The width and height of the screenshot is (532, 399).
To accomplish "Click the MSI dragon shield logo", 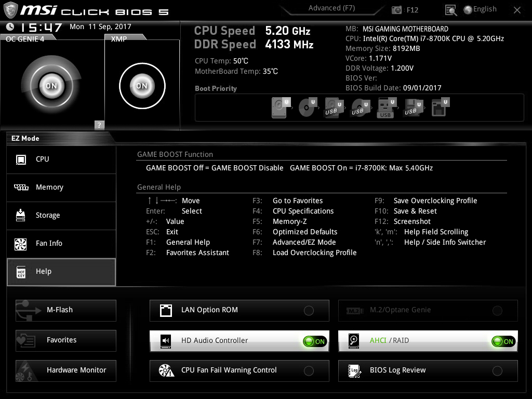I will pos(10,10).
